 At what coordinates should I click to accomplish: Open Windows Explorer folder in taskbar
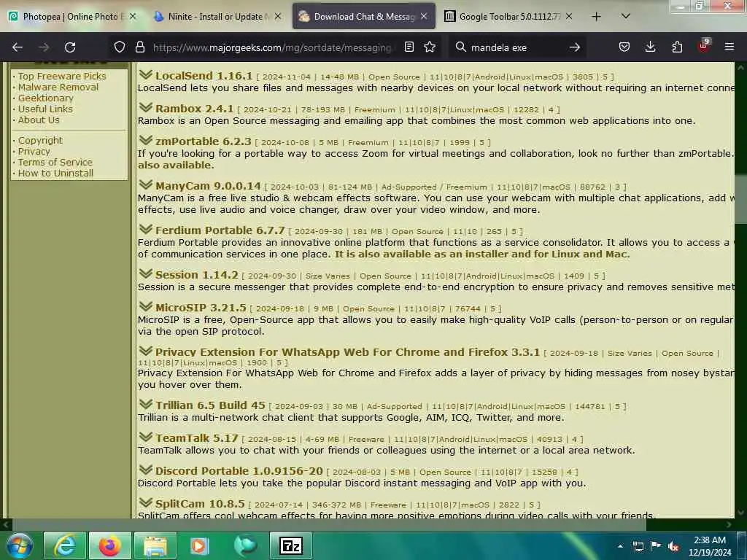coord(155,545)
